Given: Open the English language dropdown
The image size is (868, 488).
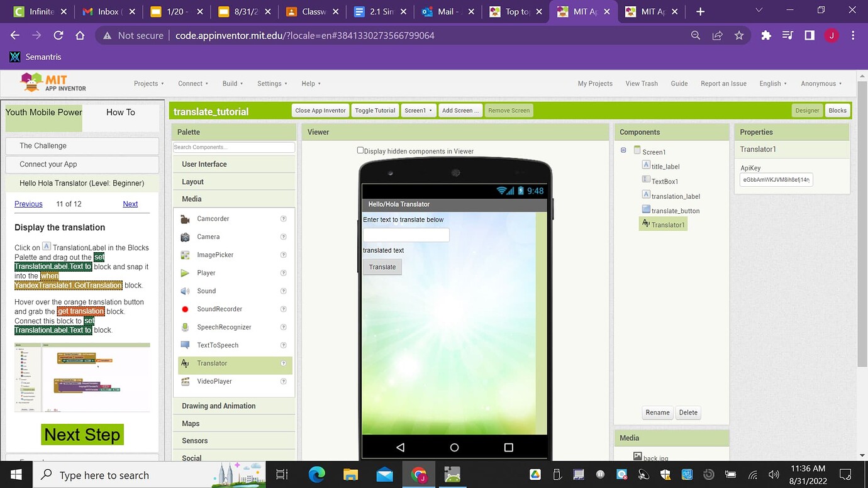Looking at the screenshot, I should pos(772,83).
